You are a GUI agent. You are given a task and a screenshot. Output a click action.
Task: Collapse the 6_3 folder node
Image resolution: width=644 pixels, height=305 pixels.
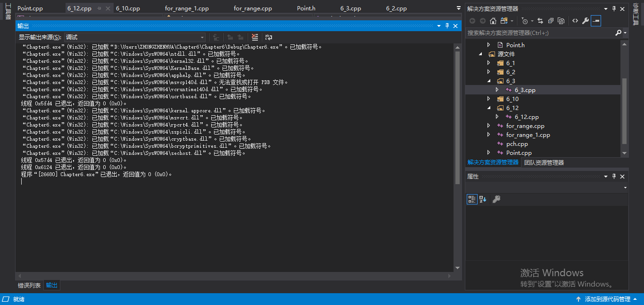(489, 81)
